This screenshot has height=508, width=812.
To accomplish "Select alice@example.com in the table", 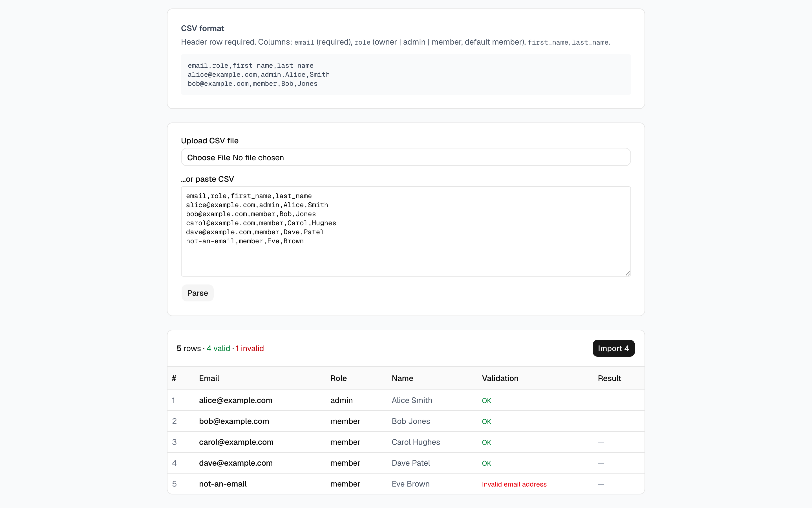I will (235, 400).
